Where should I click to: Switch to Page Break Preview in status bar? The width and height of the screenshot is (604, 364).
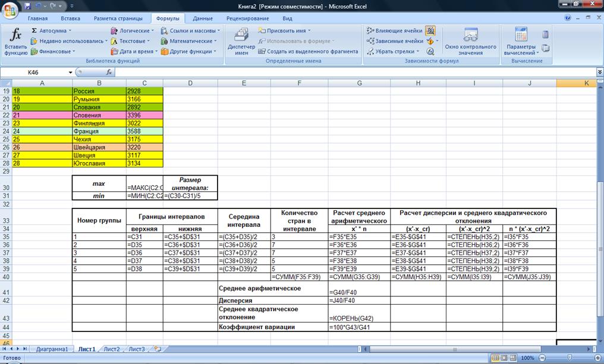(512, 358)
